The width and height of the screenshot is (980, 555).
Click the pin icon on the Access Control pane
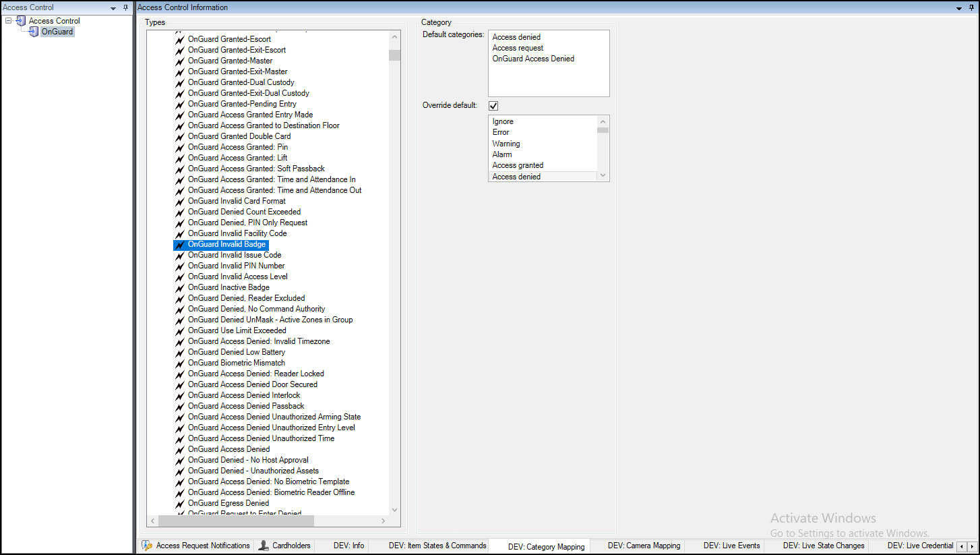coord(125,7)
